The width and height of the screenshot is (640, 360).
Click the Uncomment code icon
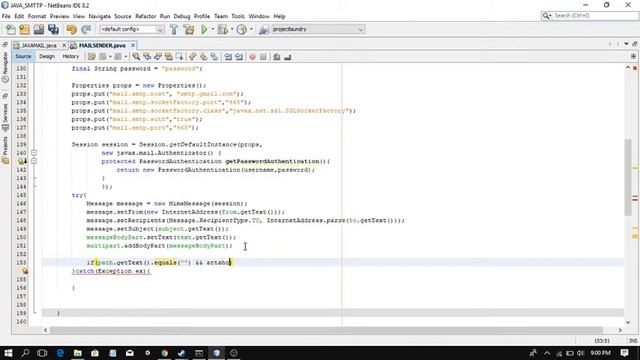[x=288, y=57]
